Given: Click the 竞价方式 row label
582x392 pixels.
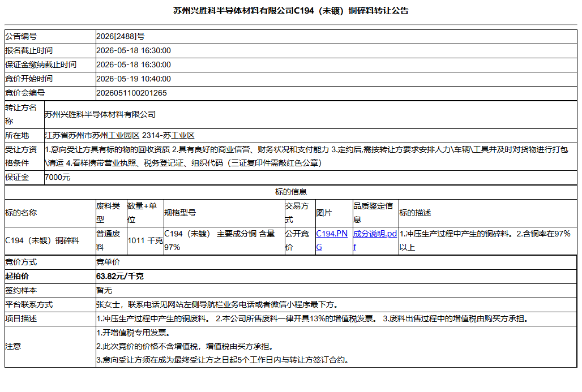Looking at the screenshot, I should (x=21, y=262).
